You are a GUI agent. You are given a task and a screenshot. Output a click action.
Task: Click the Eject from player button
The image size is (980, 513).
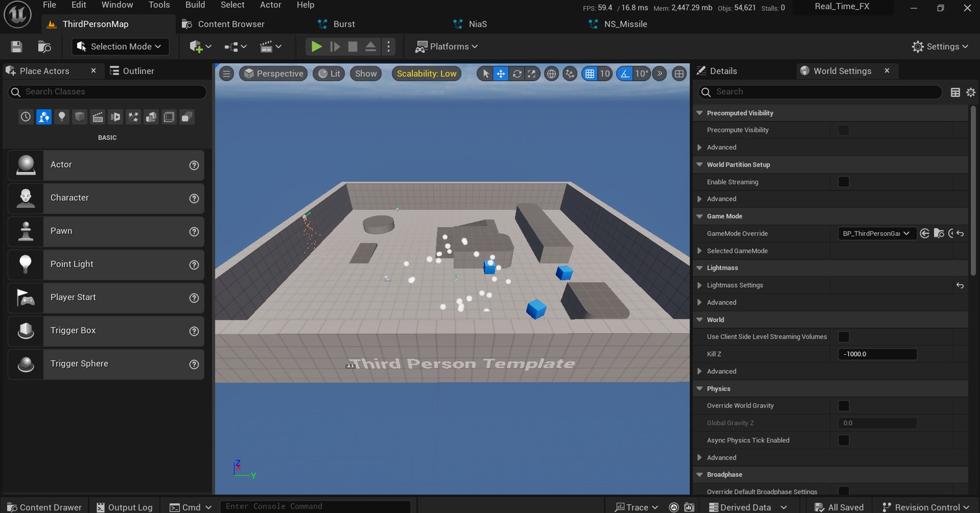pos(371,47)
